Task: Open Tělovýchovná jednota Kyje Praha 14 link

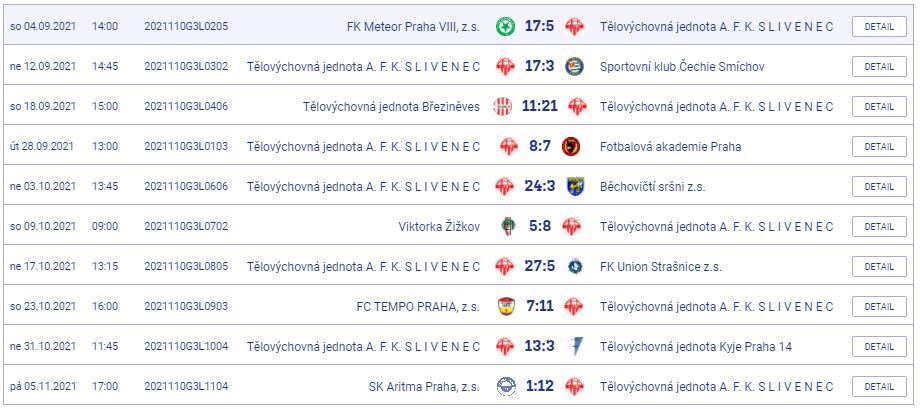Action: pos(696,346)
